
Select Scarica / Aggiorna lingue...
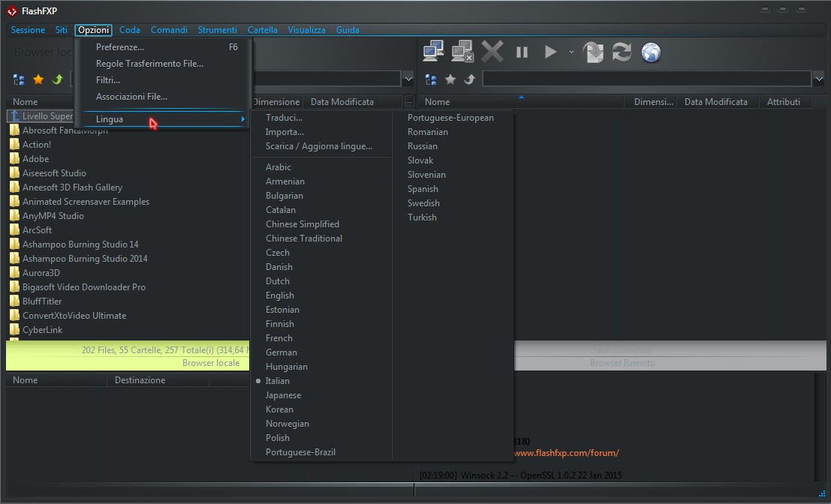tap(321, 146)
